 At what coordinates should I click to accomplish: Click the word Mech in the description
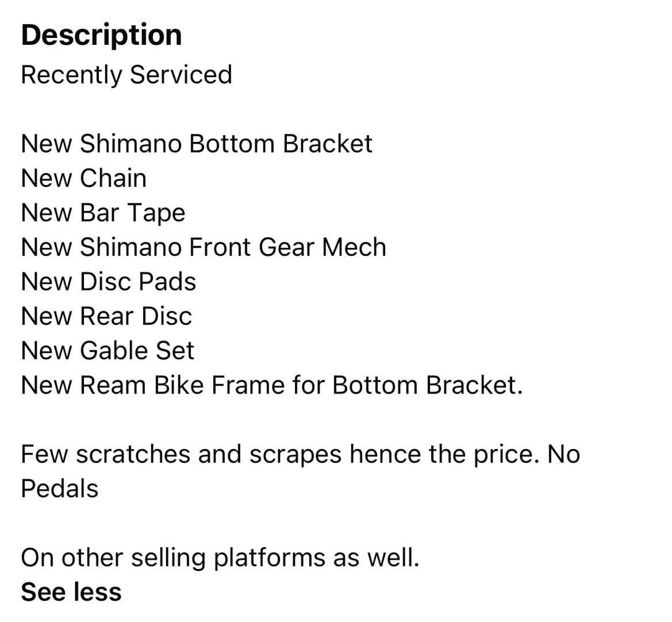click(354, 248)
